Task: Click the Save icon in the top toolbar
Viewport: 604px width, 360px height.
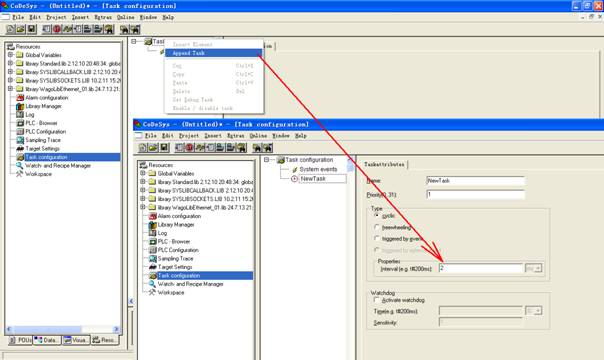Action: coord(32,29)
